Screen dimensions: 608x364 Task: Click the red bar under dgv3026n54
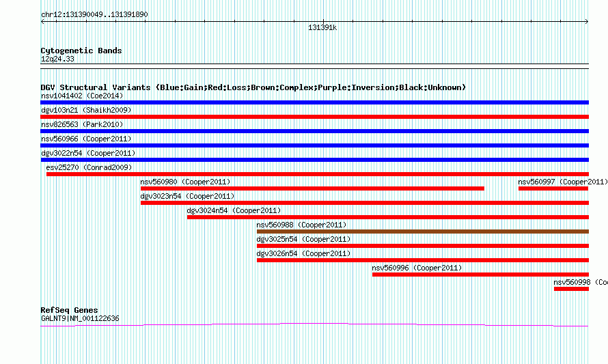point(423,260)
